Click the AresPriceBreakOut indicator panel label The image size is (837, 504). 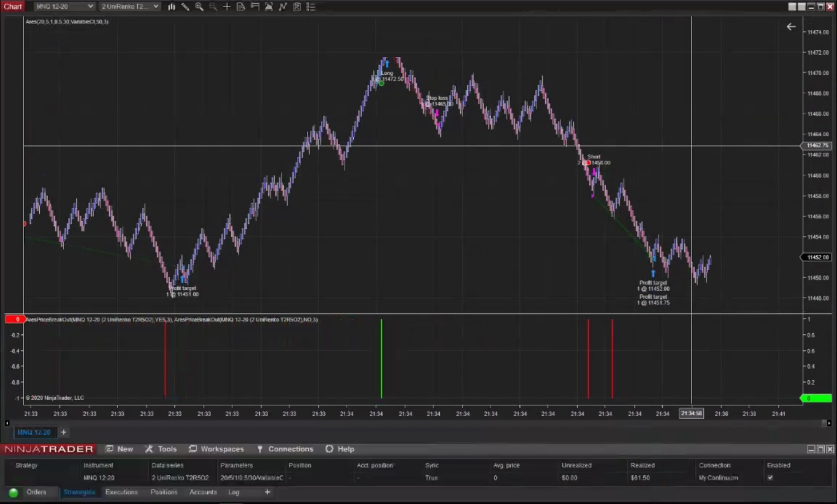point(171,320)
